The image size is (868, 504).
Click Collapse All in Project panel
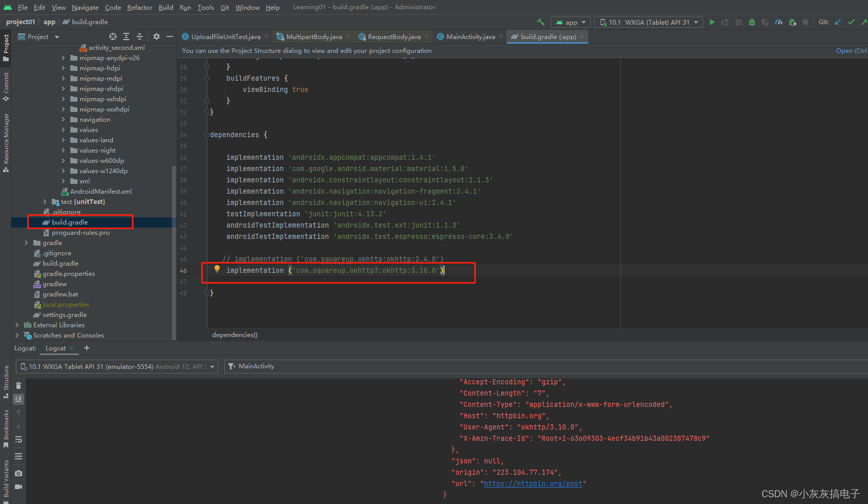pyautogui.click(x=140, y=36)
